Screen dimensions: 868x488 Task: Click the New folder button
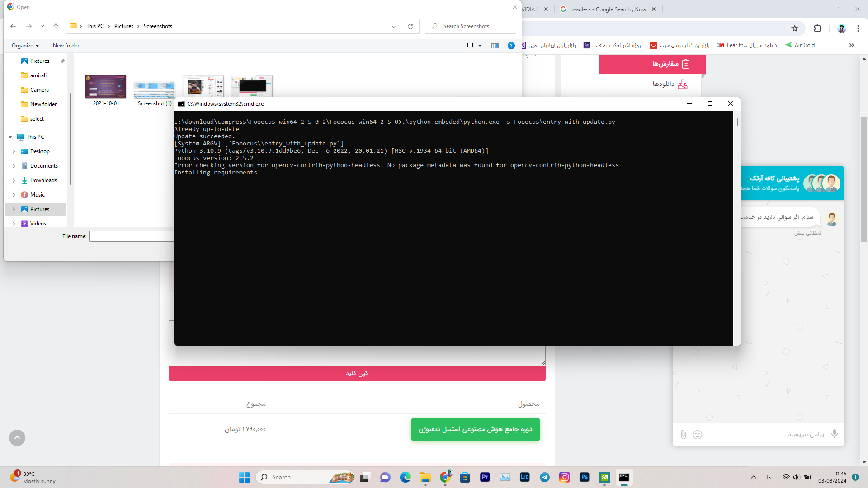click(66, 46)
